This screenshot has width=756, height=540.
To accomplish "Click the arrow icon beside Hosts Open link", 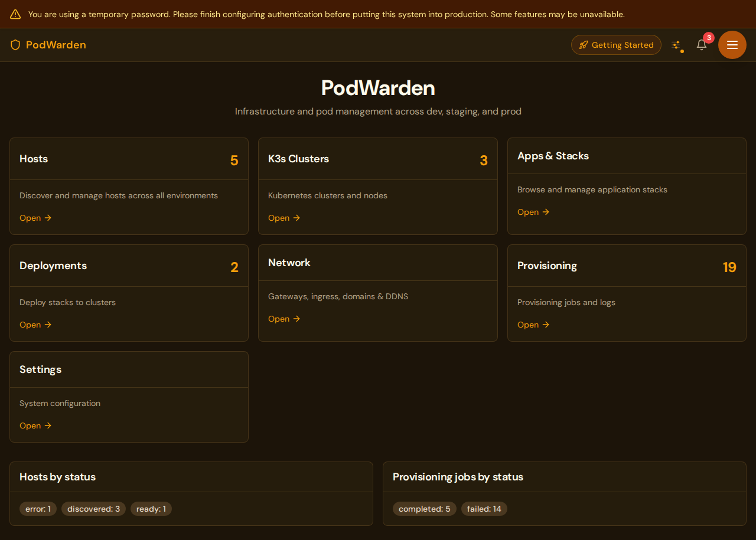I will (48, 218).
